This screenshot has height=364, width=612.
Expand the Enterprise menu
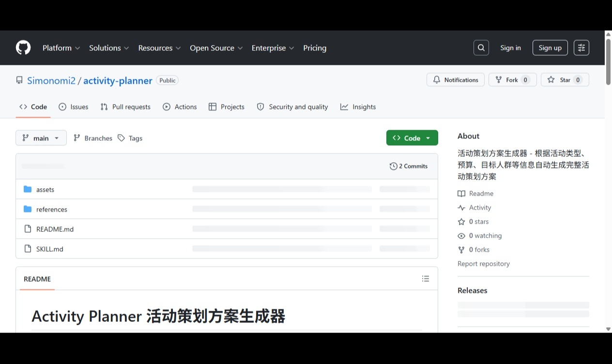point(273,48)
